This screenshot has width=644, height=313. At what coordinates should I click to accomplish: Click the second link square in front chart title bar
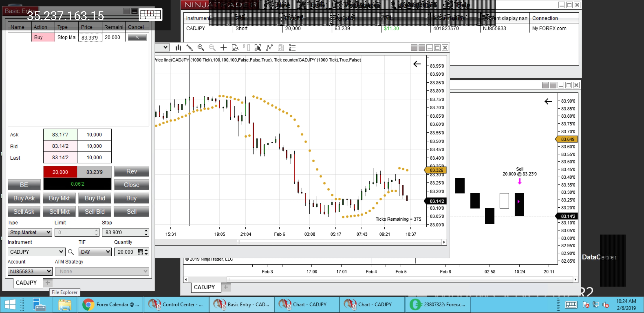422,47
